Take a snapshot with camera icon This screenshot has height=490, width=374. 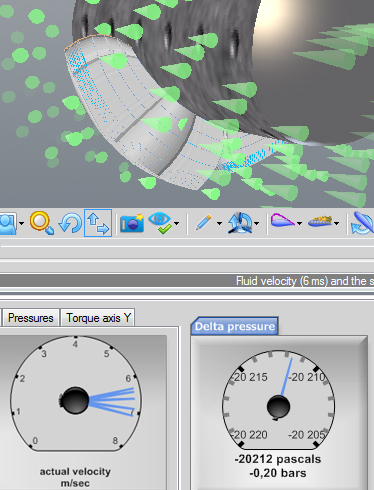[x=132, y=223]
